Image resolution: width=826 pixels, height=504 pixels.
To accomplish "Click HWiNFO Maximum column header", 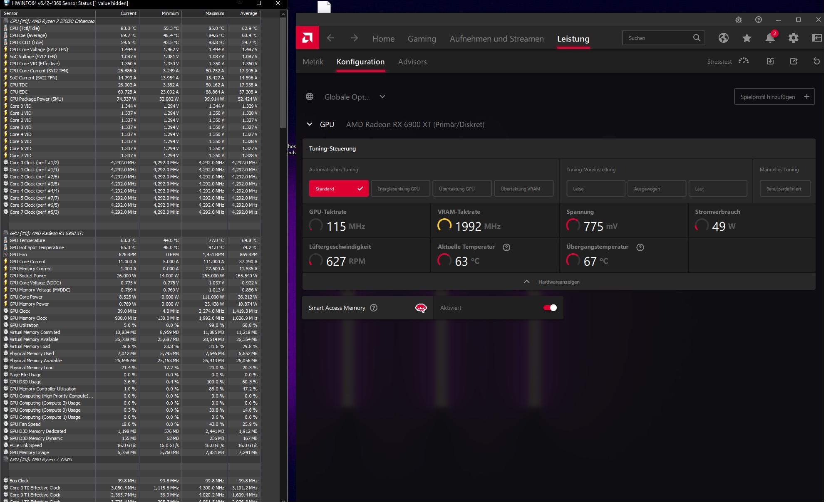I will point(205,14).
